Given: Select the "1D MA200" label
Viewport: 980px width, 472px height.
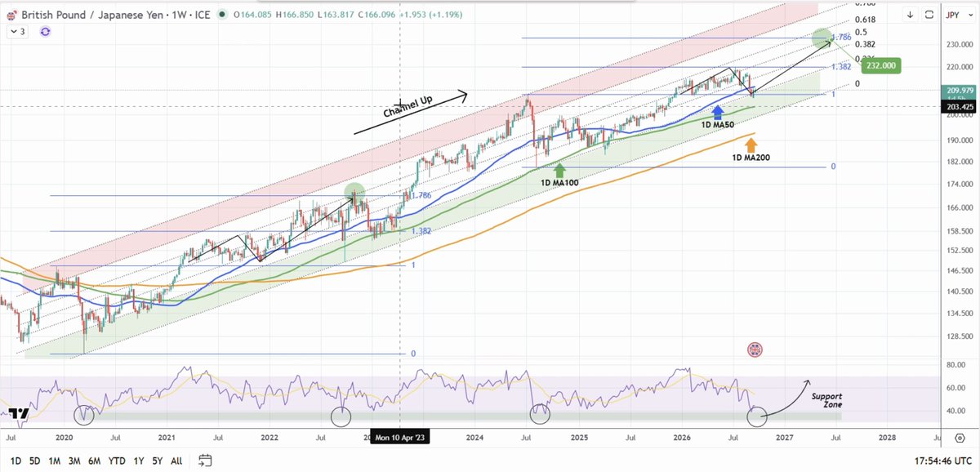Looking at the screenshot, I should coord(752,156).
